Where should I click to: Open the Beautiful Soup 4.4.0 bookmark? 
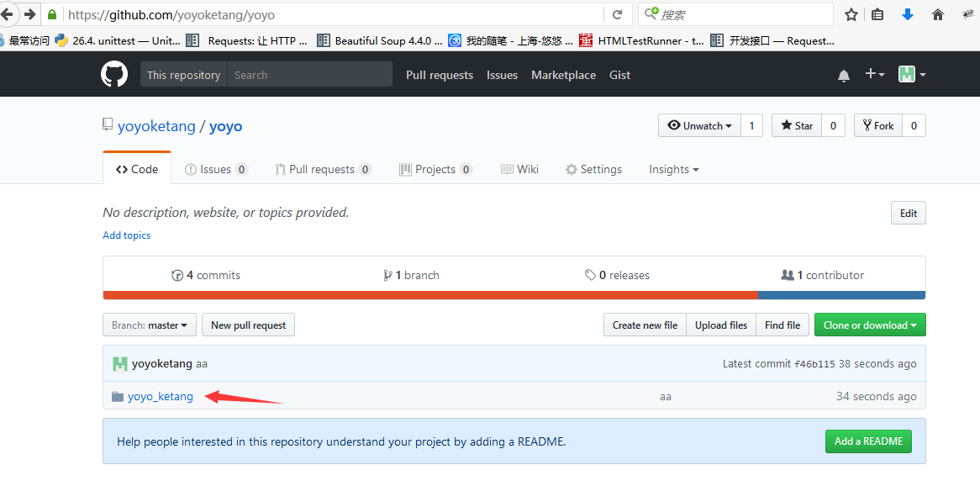(x=379, y=40)
